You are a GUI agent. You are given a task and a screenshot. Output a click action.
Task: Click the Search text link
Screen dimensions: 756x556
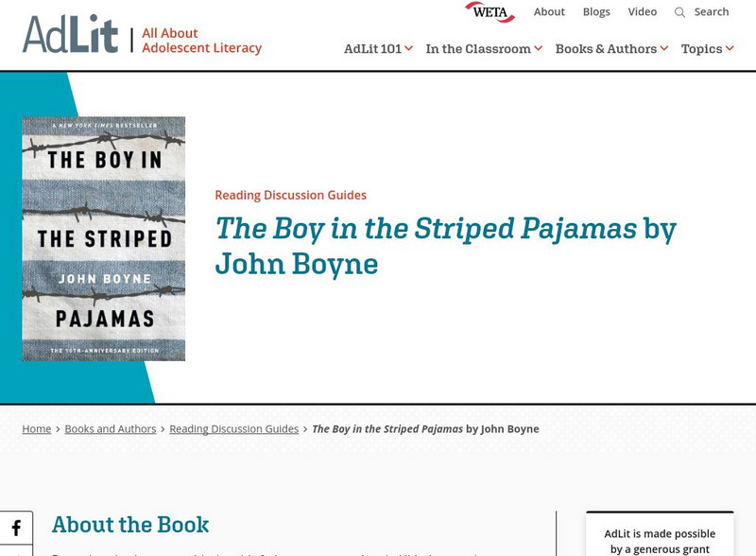coord(712,12)
